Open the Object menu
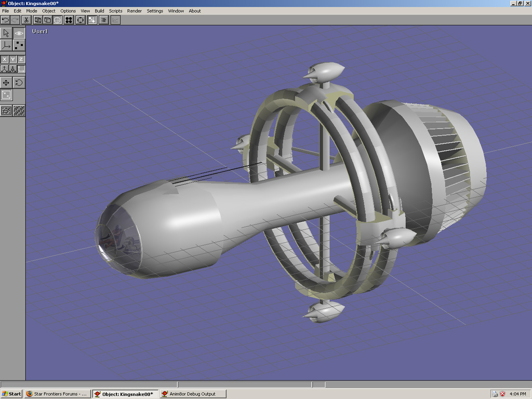The image size is (532, 399). click(x=48, y=11)
